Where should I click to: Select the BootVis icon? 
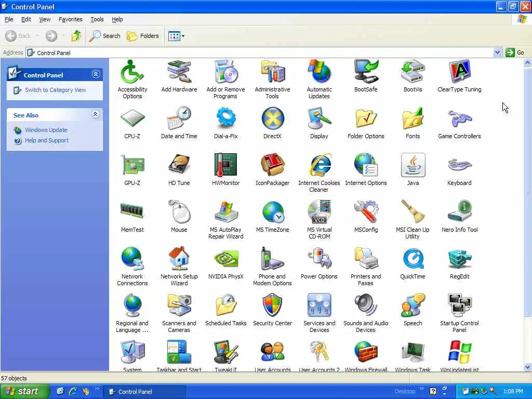click(x=413, y=72)
